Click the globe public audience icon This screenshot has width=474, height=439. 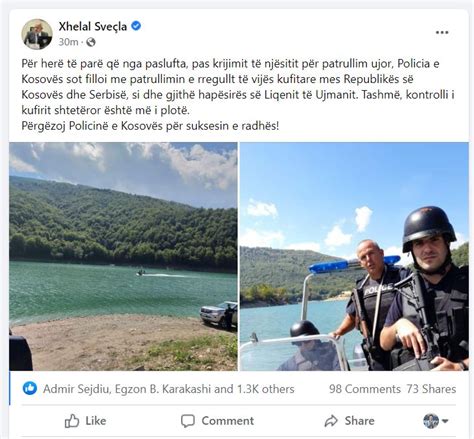[91, 42]
